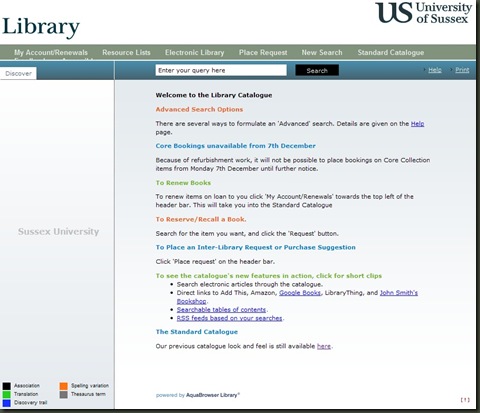Image resolution: width=480 pixels, height=413 pixels.
Task: Select Place Request in the header bar
Action: pyautogui.click(x=263, y=52)
